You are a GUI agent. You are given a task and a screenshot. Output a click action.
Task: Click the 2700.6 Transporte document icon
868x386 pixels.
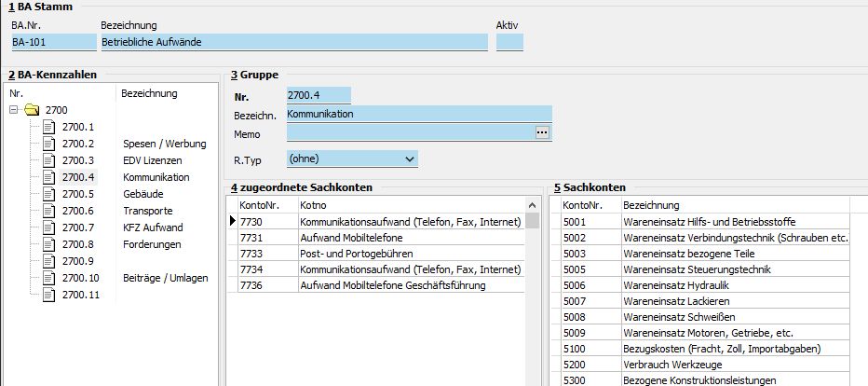[x=49, y=211]
